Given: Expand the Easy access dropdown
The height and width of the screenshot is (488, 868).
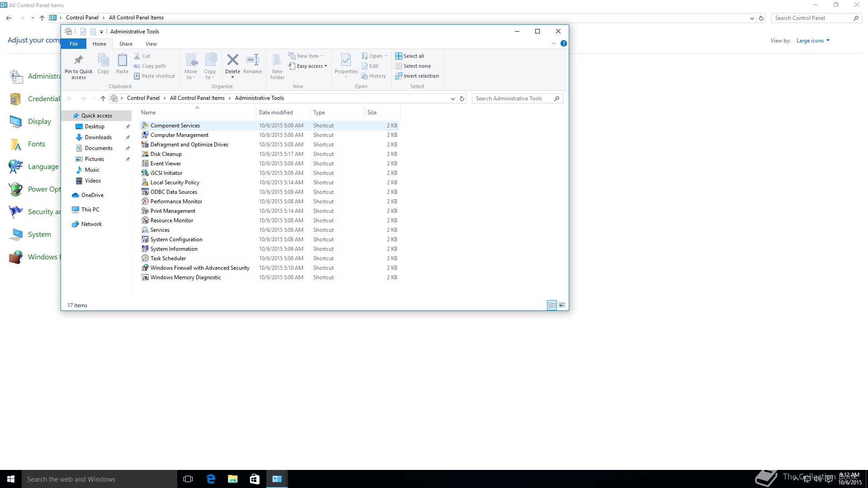Looking at the screenshot, I should click(311, 66).
